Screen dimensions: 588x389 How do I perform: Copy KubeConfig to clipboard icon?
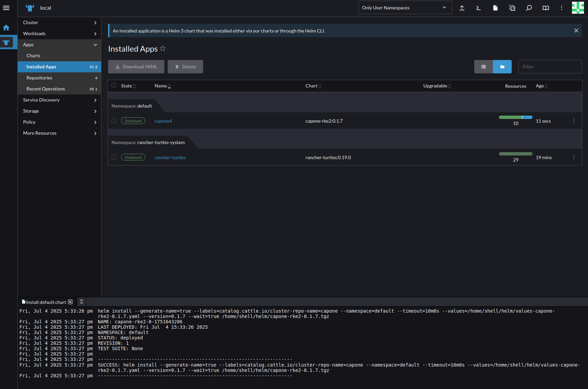(512, 8)
